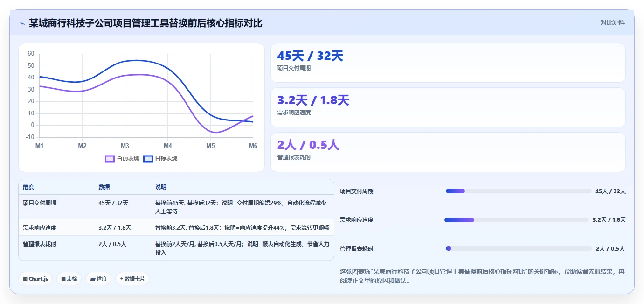
Task: Click the lightning icon beside the title
Action: coord(22,23)
